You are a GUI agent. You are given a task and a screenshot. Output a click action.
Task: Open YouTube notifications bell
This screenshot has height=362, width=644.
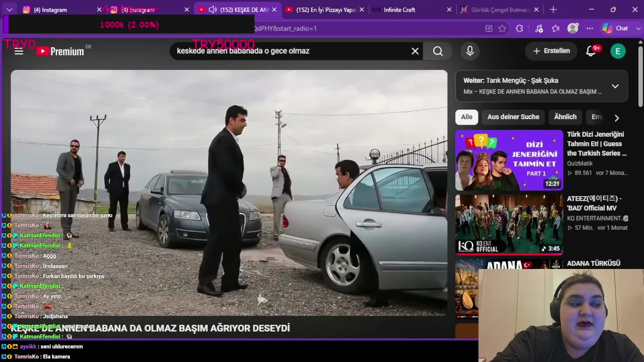[x=591, y=51]
